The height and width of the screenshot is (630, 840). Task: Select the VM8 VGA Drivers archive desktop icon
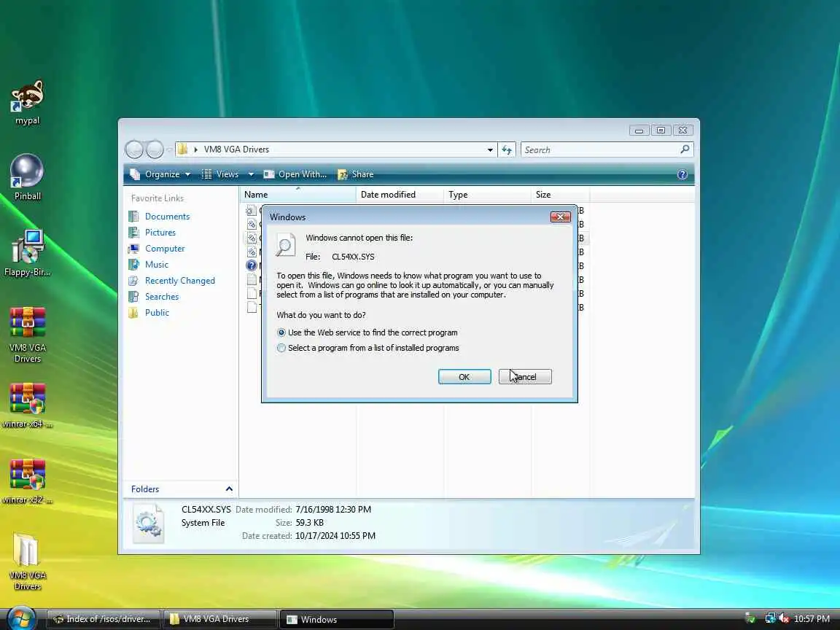click(x=27, y=335)
